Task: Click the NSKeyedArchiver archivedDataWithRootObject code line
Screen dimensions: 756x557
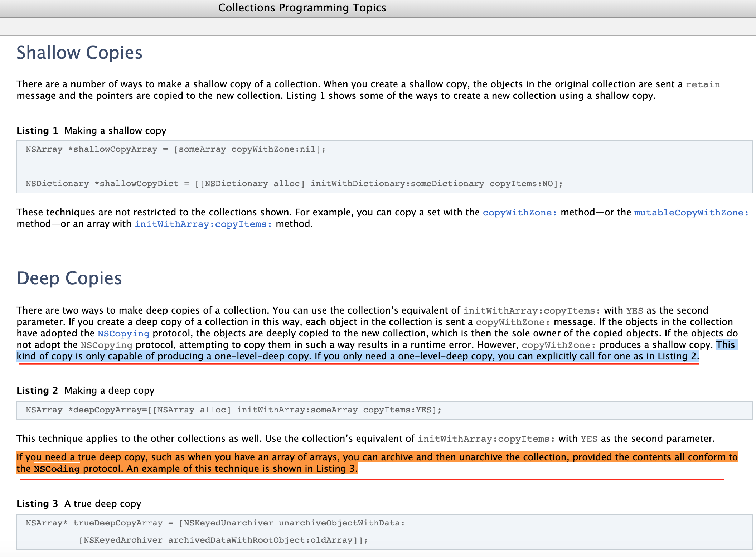Action: (x=223, y=540)
